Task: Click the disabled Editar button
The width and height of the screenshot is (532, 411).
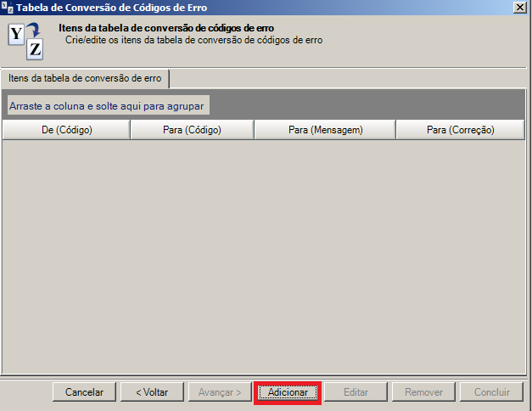Action: click(x=356, y=392)
